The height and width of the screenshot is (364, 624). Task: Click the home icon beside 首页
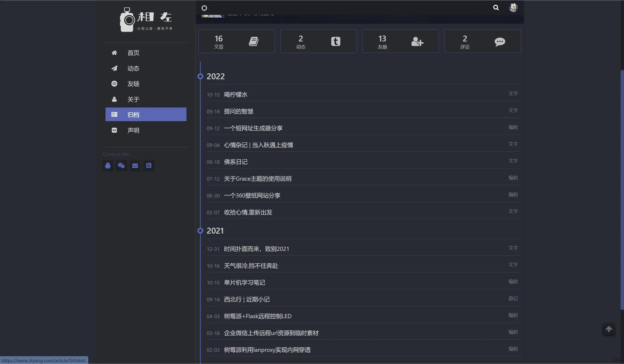(x=114, y=53)
